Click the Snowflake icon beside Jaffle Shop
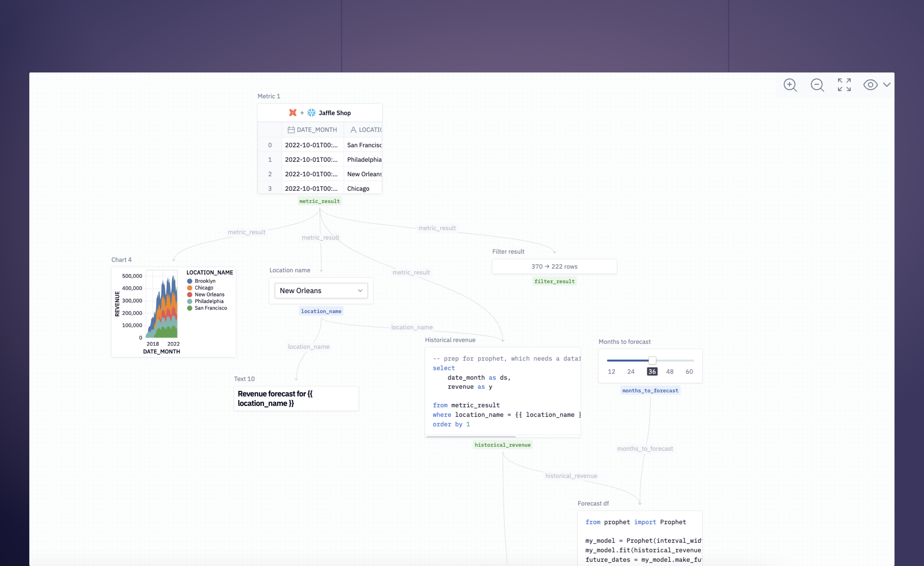 [311, 113]
